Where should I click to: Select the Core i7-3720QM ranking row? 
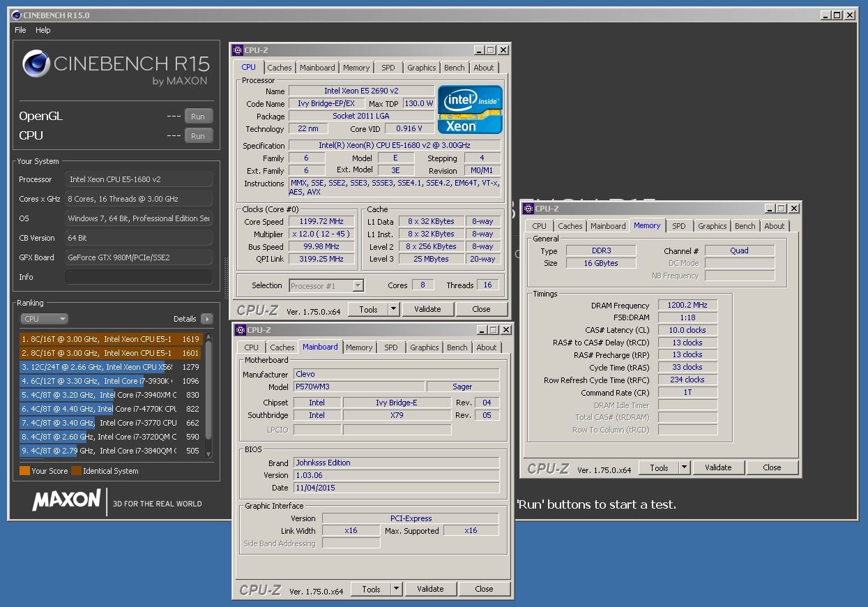[x=111, y=437]
